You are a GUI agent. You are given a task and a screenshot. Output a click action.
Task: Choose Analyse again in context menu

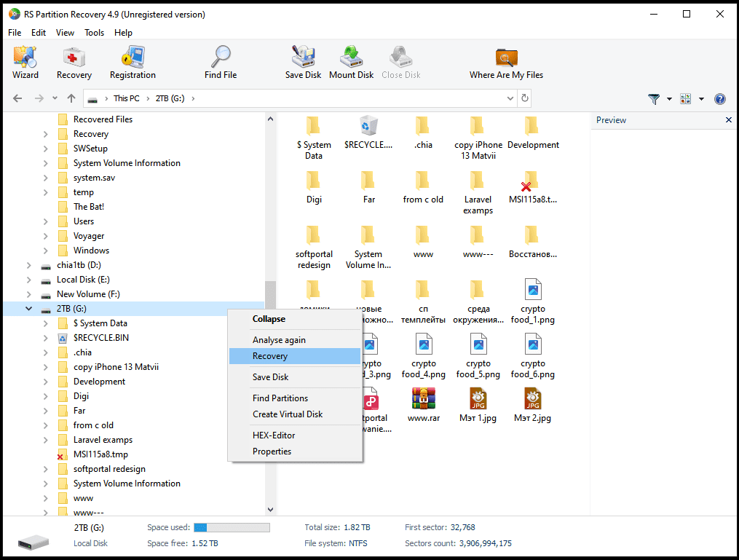pos(295,340)
